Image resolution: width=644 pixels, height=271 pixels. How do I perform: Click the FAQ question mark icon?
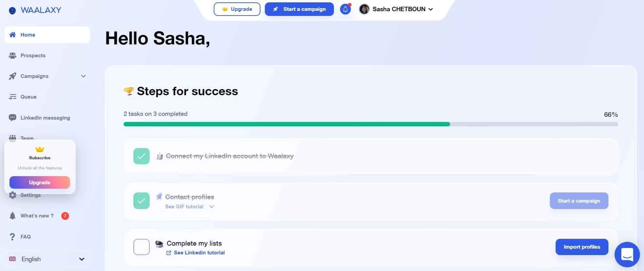point(13,236)
